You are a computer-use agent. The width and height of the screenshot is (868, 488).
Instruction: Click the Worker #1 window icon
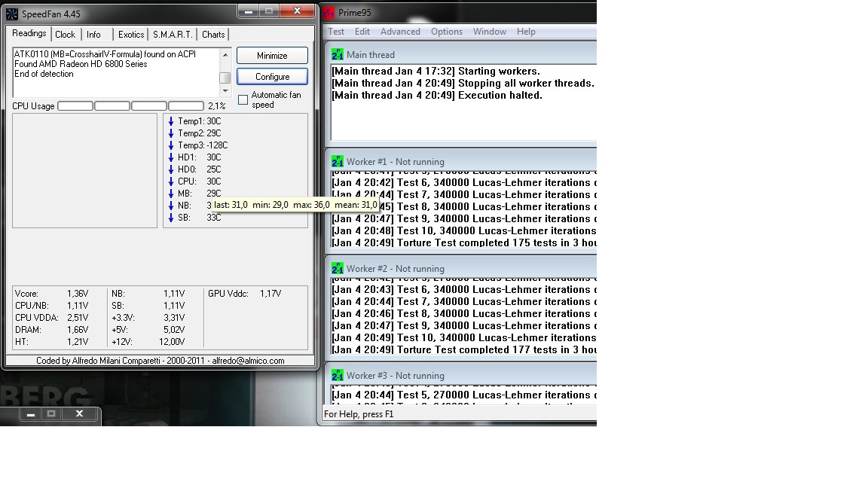[x=337, y=162]
